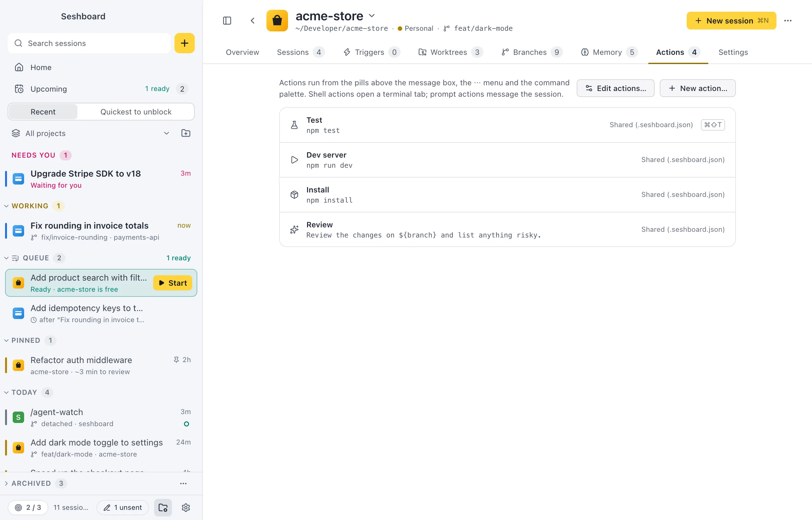Open the acme-store project dropdown chevron
Viewport: 812px width, 520px height.
[x=371, y=16]
